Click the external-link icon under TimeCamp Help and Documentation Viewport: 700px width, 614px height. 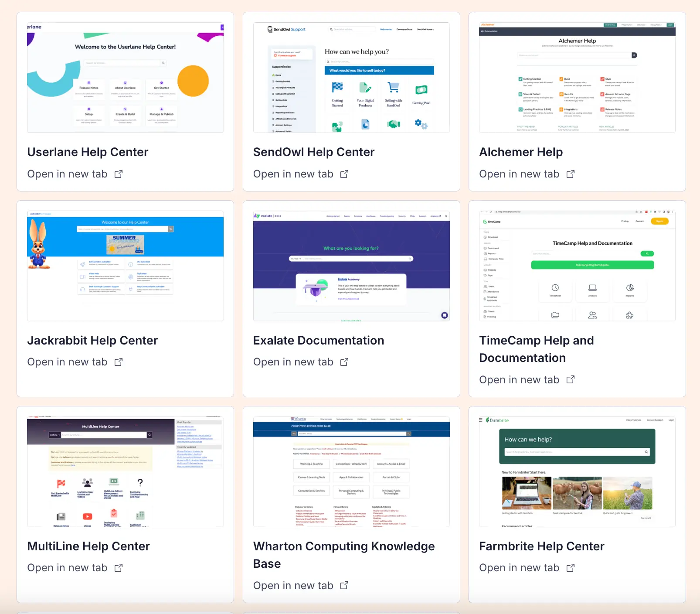(x=571, y=380)
